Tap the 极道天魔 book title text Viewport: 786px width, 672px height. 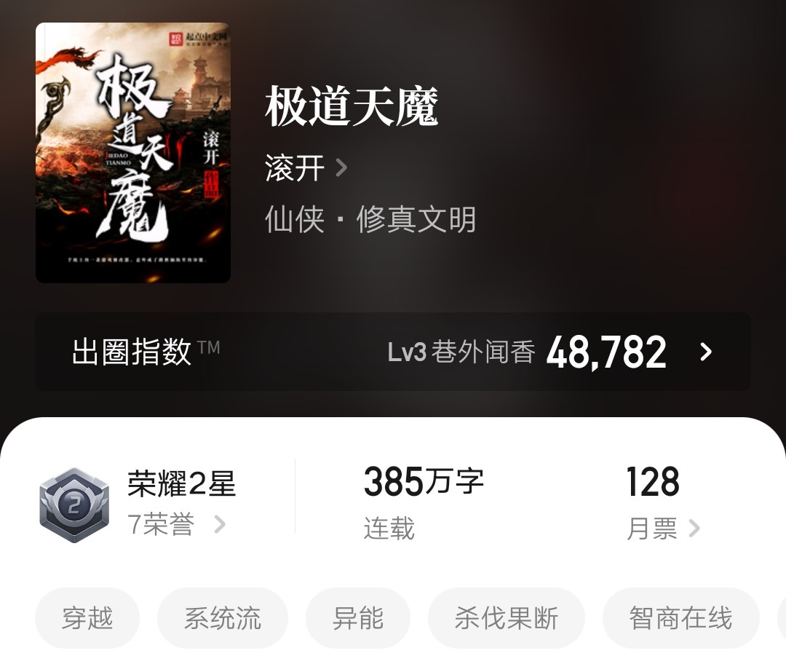tap(352, 106)
